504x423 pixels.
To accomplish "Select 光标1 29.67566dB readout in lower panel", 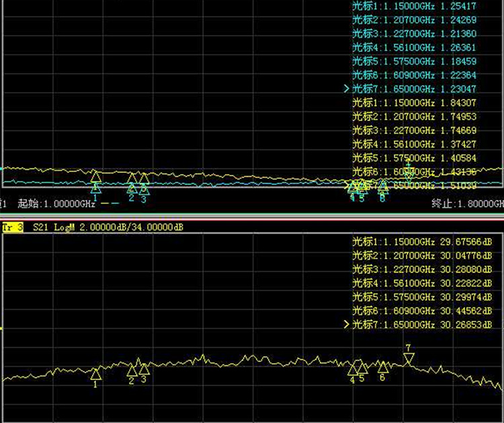I will click(427, 241).
